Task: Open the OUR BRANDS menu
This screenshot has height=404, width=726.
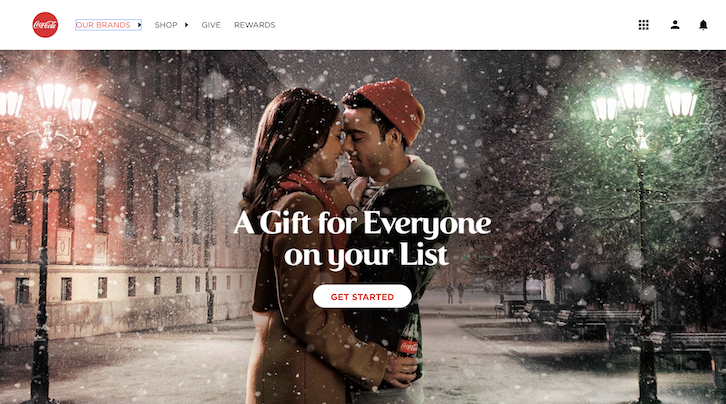Action: click(103, 25)
